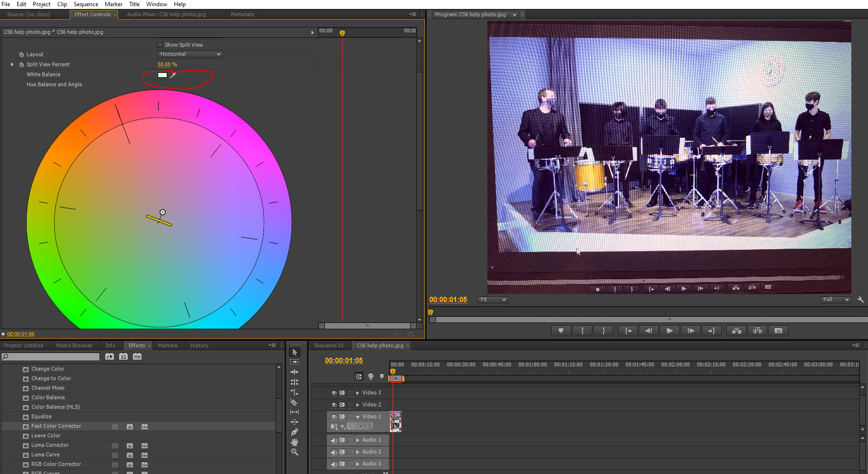Open Set Display Style in Video 1
Viewport: 868px width, 474px height.
pos(334,426)
